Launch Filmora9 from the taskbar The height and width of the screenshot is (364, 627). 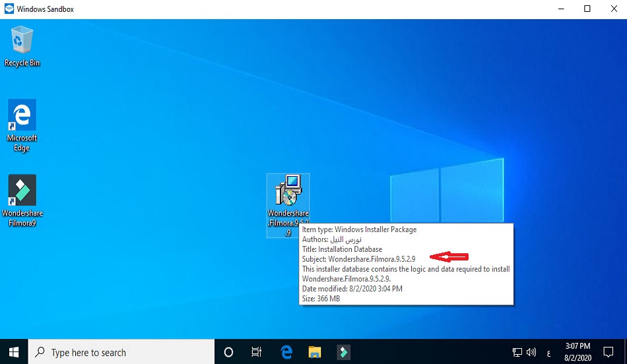pyautogui.click(x=343, y=352)
